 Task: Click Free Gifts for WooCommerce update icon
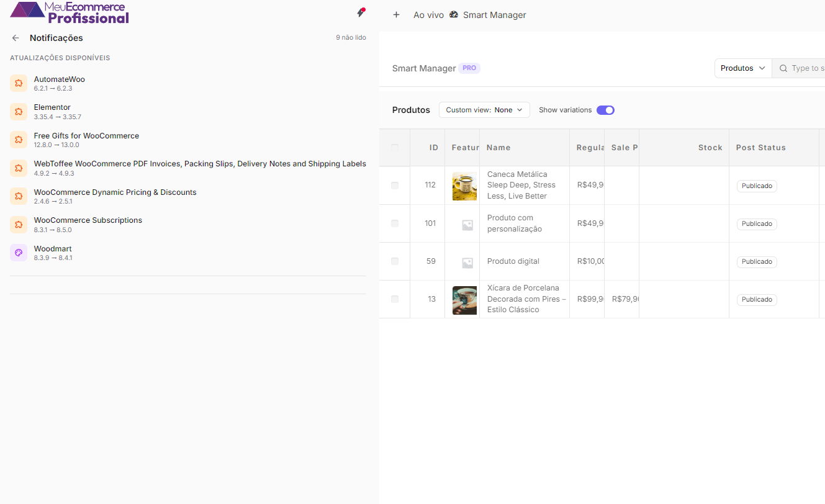coord(19,140)
